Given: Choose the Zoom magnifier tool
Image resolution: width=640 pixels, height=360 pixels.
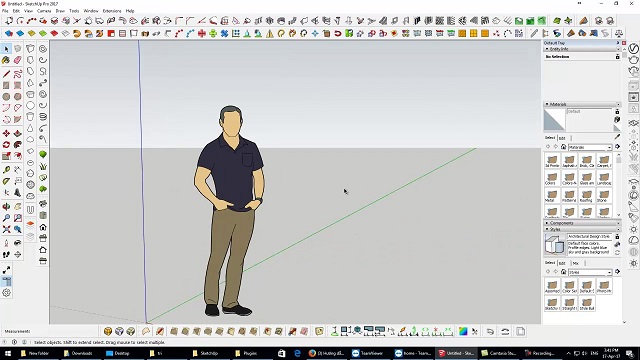Looking at the screenshot, I should click(x=6, y=218).
